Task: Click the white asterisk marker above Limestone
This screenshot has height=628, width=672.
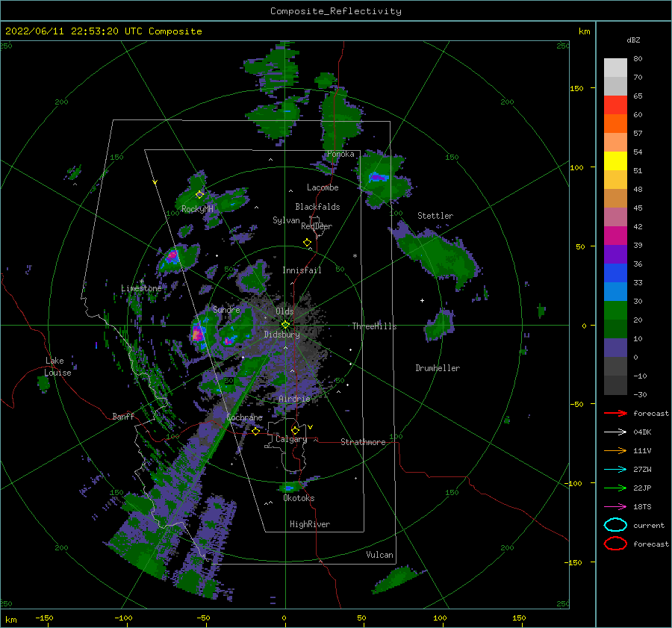Action: pos(141,282)
